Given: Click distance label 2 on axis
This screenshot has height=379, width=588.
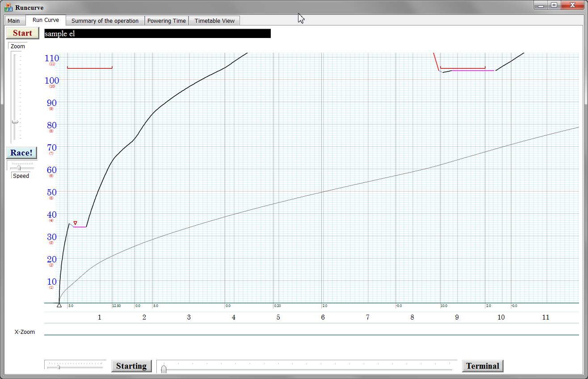Looking at the screenshot, I should [x=144, y=317].
